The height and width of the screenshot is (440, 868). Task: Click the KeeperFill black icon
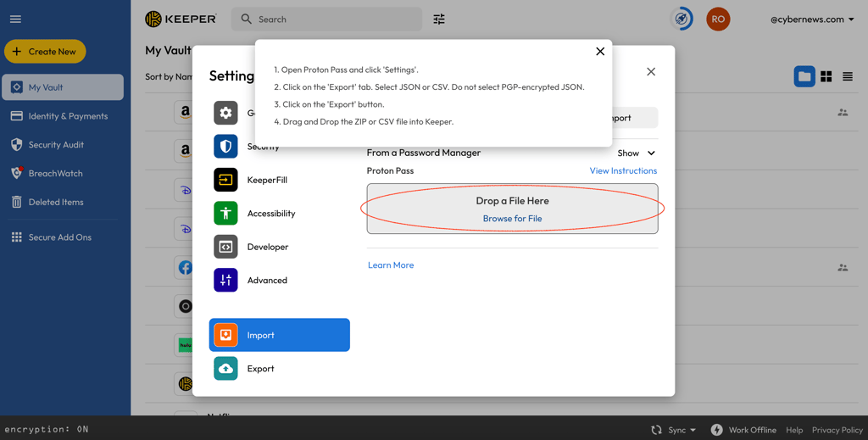(225, 180)
